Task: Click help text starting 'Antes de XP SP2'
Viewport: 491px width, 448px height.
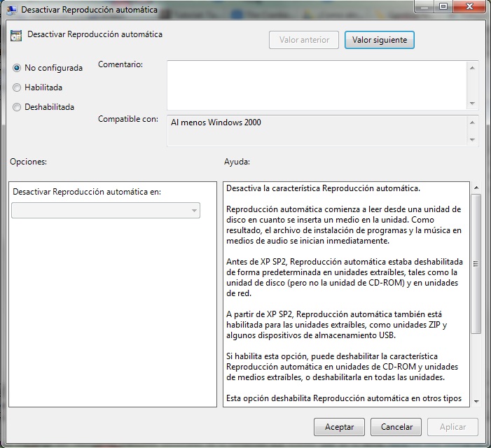Action: (345, 277)
